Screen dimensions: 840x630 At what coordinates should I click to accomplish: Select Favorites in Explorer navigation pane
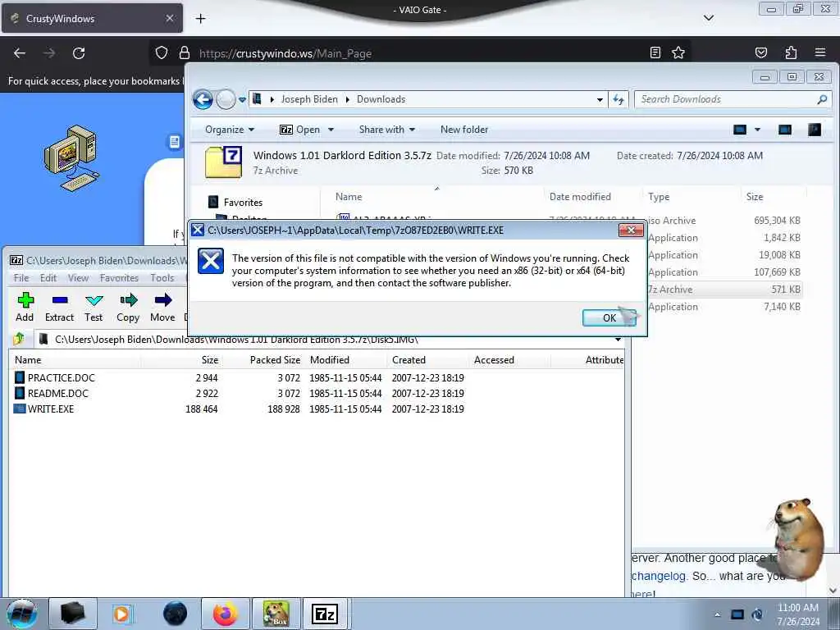click(243, 203)
